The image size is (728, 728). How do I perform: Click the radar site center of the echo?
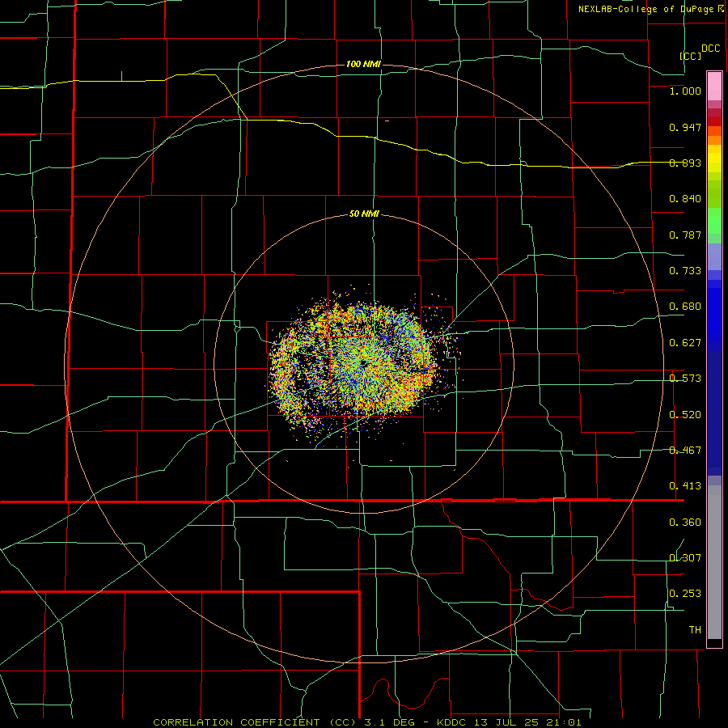pyautogui.click(x=364, y=362)
